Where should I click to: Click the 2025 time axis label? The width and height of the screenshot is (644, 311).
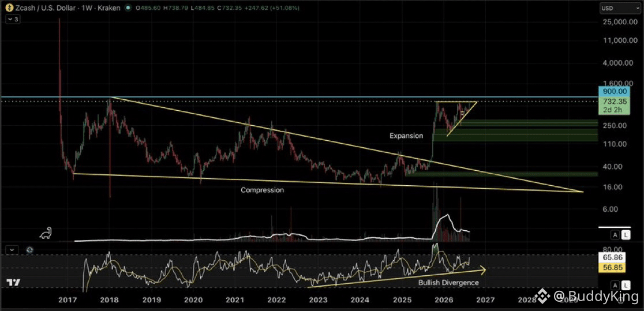[402, 300]
